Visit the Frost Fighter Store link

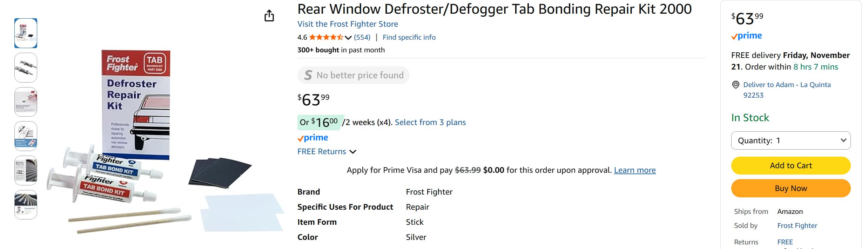point(348,24)
